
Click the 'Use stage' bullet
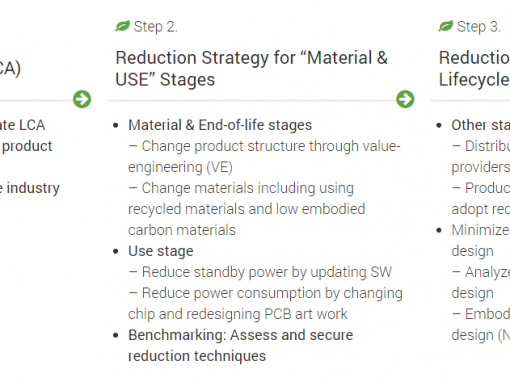pos(161,251)
